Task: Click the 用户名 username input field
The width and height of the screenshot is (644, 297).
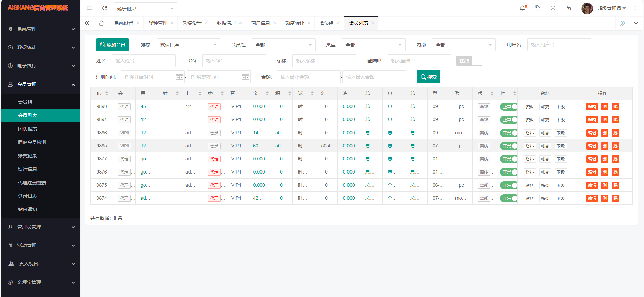Action: click(559, 45)
